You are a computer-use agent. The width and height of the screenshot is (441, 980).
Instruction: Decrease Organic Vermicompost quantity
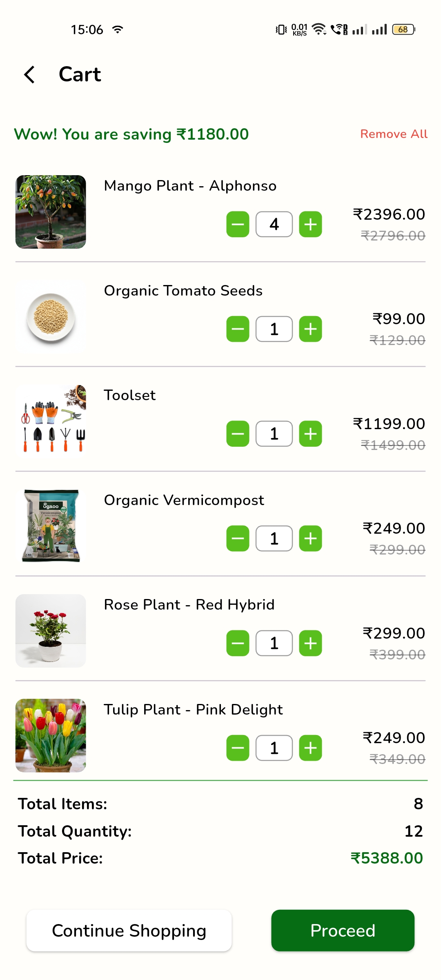[x=238, y=538]
